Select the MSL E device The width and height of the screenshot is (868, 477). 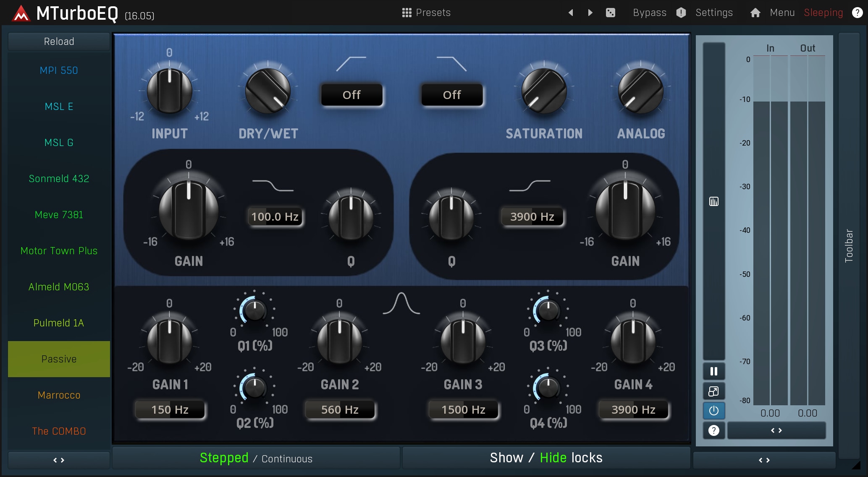pyautogui.click(x=59, y=107)
